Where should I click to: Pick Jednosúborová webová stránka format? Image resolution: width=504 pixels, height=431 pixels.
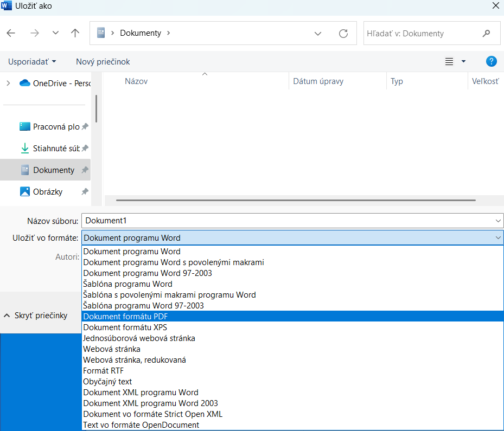coord(292,338)
